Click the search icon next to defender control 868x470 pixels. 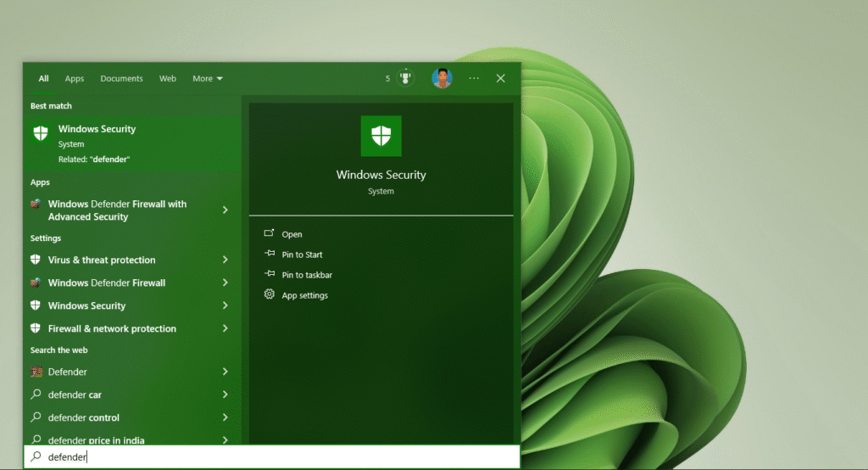click(36, 417)
